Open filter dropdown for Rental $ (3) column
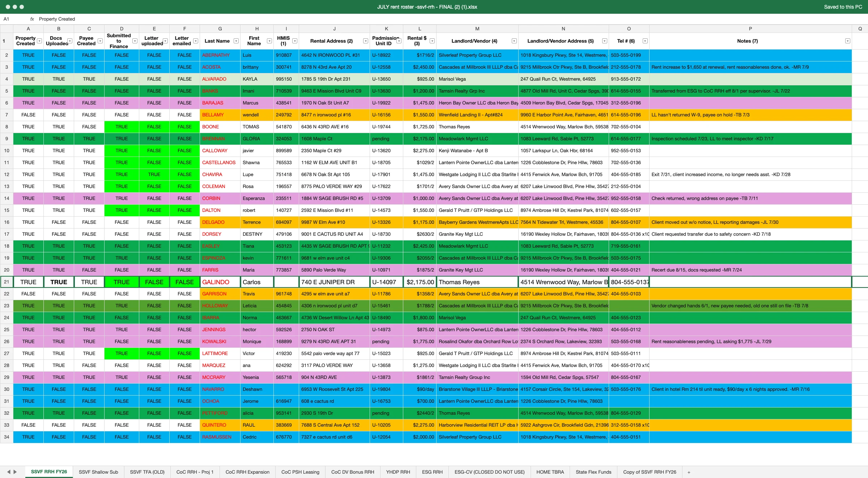The image size is (868, 478). point(432,41)
